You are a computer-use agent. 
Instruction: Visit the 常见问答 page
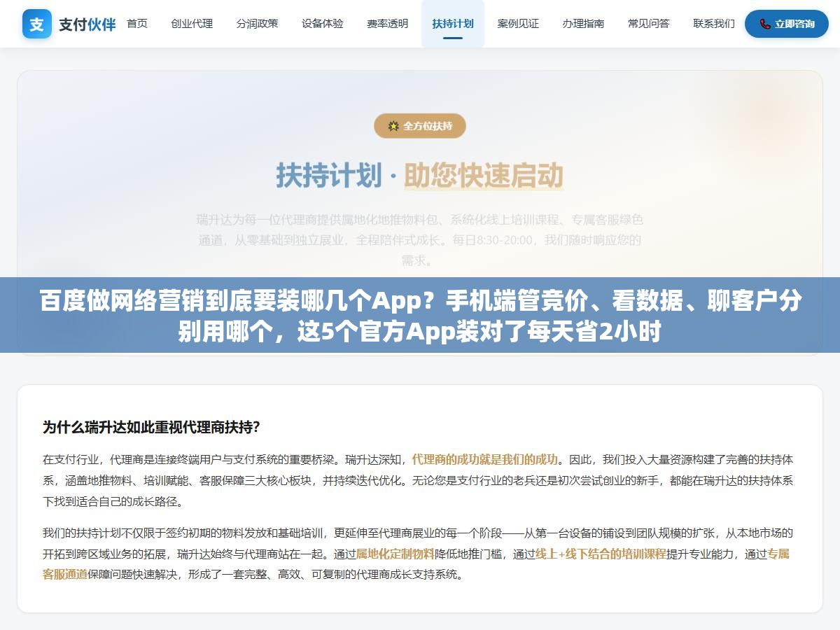[649, 24]
